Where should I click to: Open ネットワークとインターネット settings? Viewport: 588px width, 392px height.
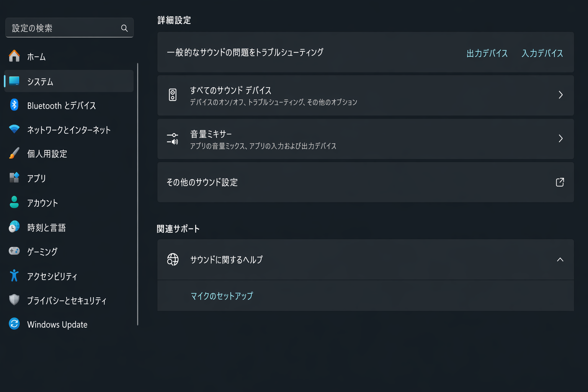(69, 130)
